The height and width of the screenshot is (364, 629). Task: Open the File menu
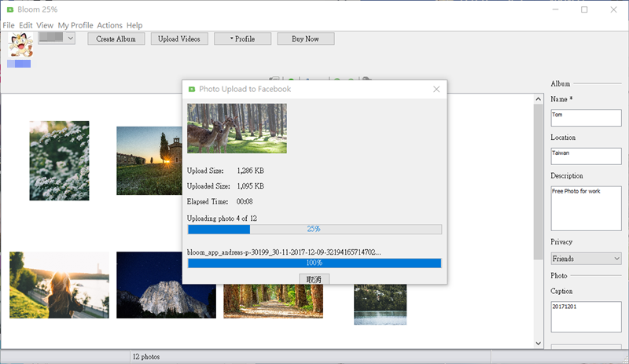point(9,25)
